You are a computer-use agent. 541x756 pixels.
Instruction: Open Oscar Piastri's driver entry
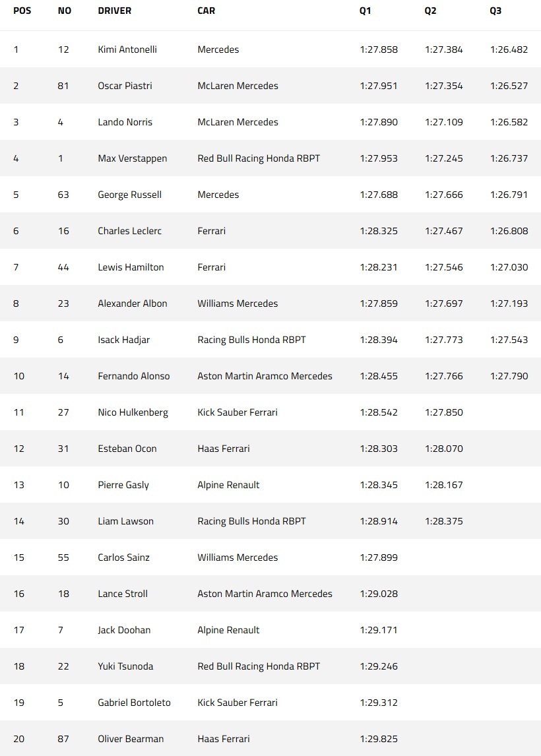point(125,86)
